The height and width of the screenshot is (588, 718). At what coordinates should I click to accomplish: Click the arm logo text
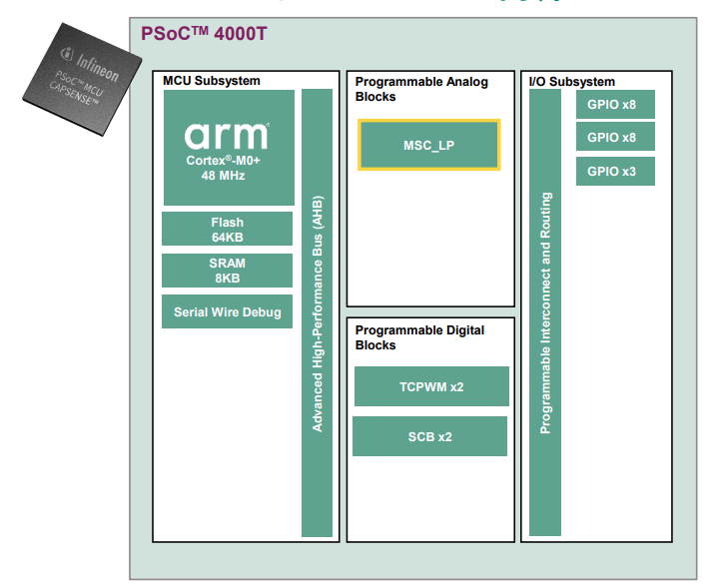pos(228,135)
